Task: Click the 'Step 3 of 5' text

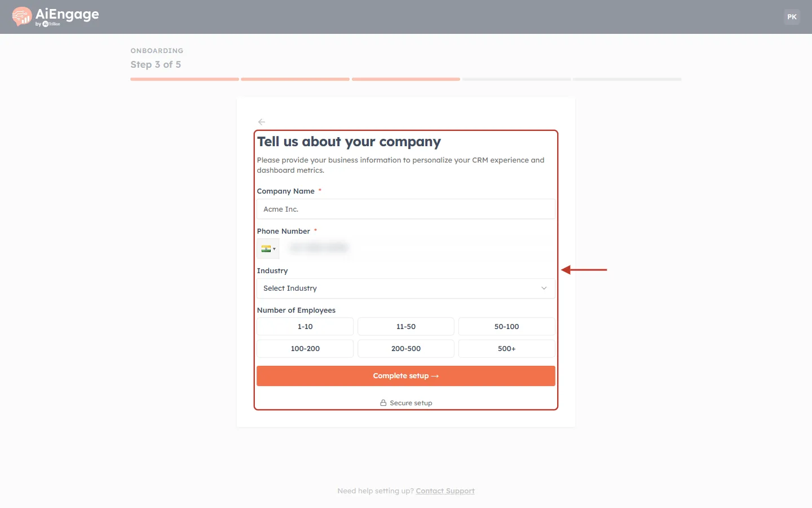Action: (x=156, y=64)
